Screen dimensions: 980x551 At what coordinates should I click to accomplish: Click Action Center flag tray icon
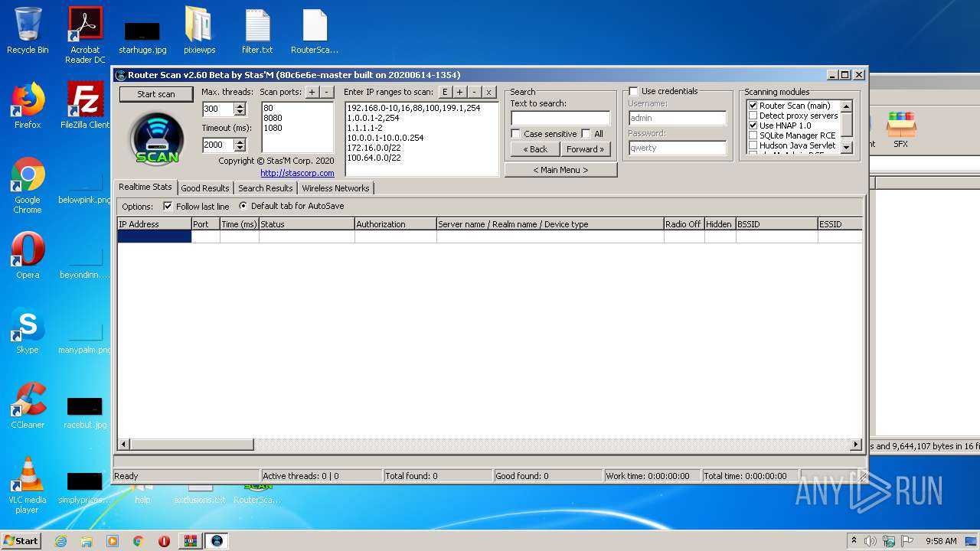[x=906, y=541]
